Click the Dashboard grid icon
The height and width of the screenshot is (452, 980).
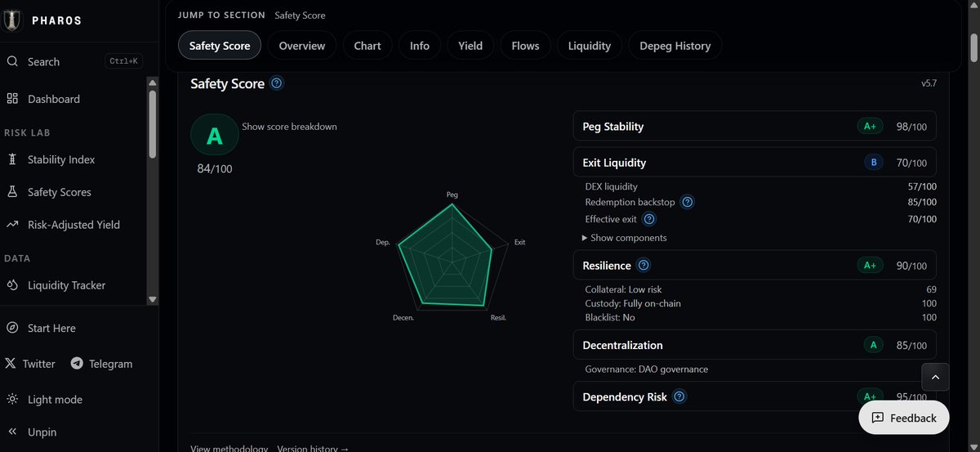click(12, 99)
